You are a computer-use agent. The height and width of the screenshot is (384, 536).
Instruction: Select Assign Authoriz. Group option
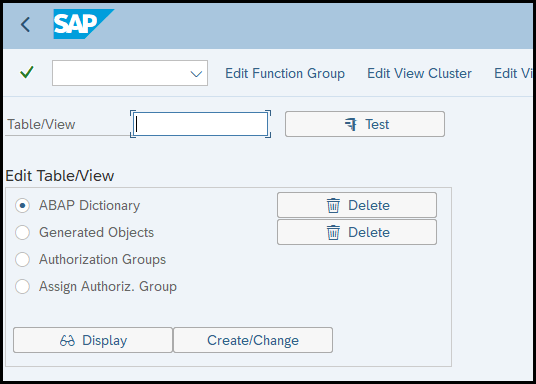(x=23, y=287)
